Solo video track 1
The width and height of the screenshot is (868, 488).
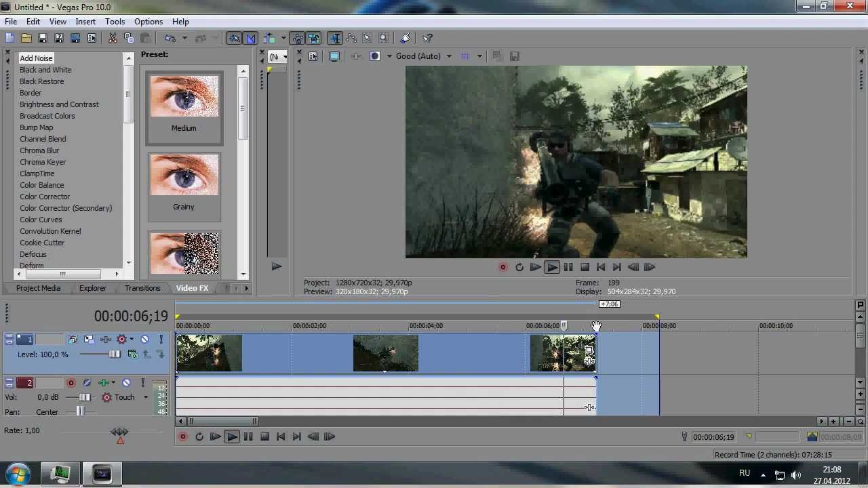(x=161, y=339)
